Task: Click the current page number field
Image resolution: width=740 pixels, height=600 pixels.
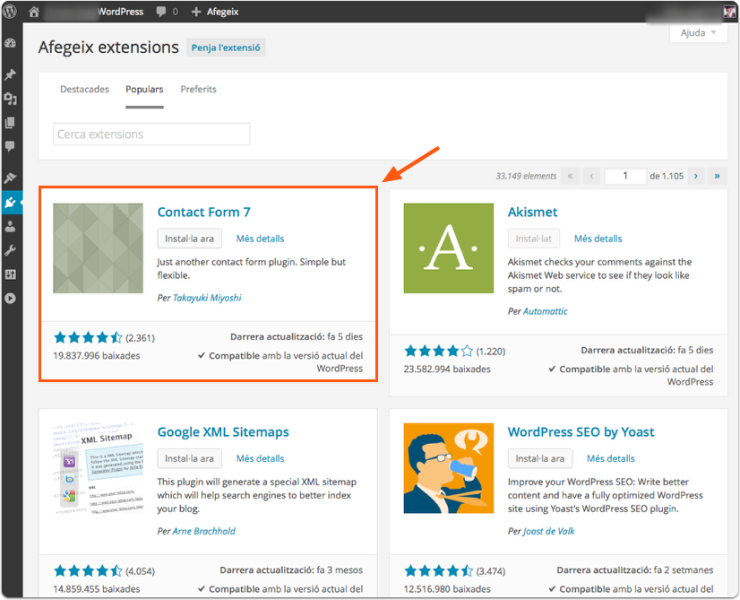Action: point(625,176)
